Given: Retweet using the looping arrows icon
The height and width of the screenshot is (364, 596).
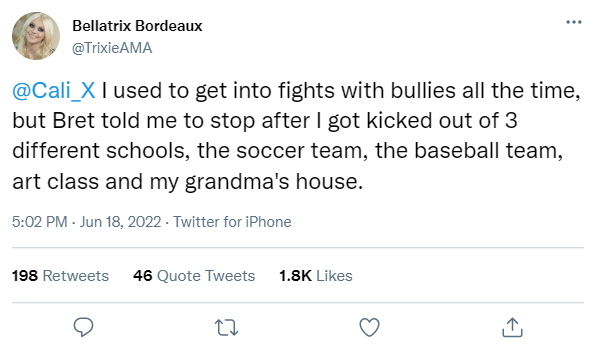Looking at the screenshot, I should click(226, 328).
